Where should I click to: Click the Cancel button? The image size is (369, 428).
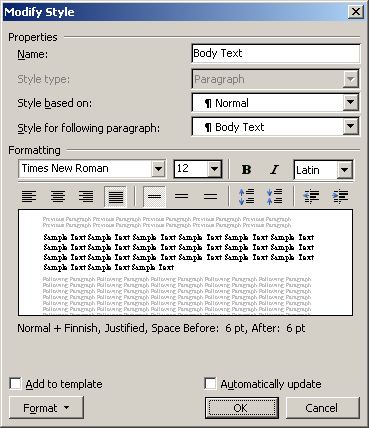pos(322,408)
